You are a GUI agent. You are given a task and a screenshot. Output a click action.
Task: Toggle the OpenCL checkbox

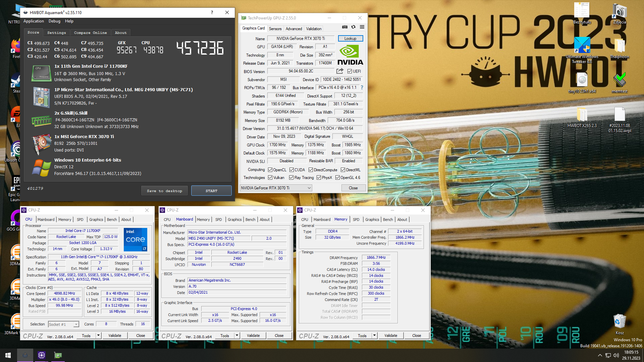click(270, 170)
